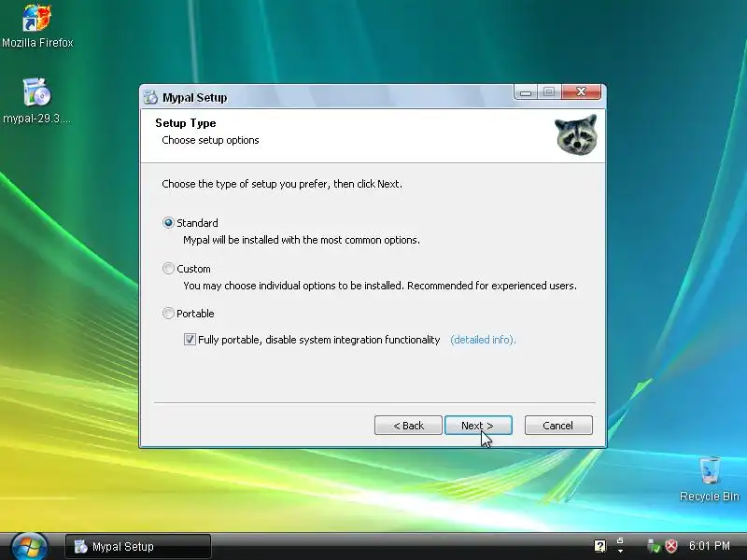This screenshot has height=560, width=747.
Task: Click the Setup Type heading text
Action: coord(185,123)
